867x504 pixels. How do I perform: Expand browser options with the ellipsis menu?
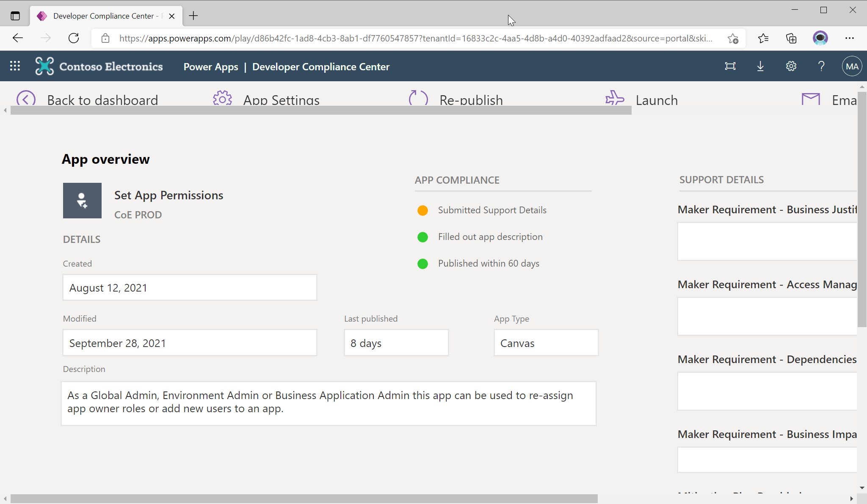(850, 38)
